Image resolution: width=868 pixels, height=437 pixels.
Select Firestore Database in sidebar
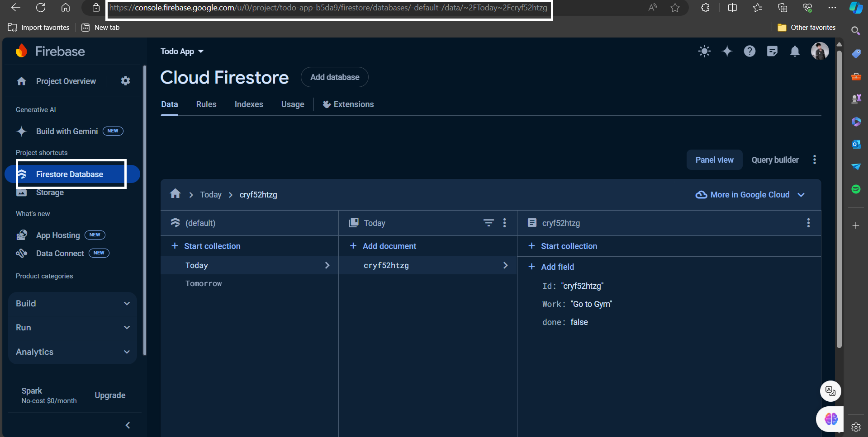tap(72, 174)
